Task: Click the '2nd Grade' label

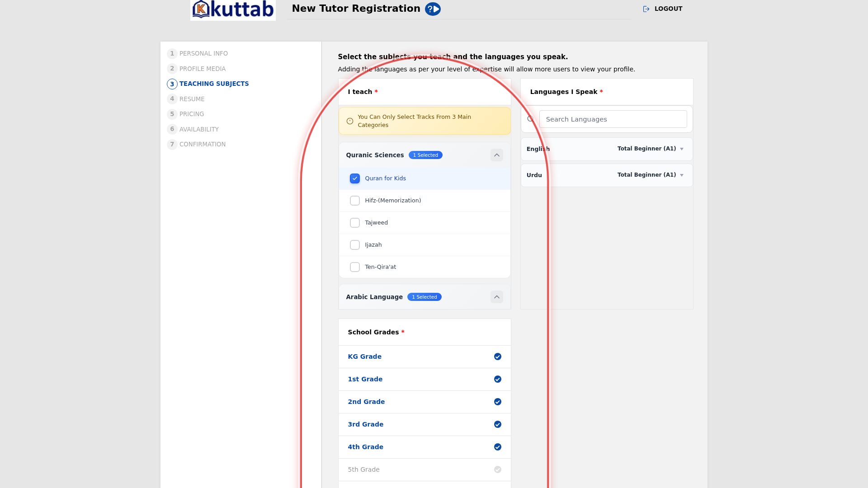Action: pos(366,402)
